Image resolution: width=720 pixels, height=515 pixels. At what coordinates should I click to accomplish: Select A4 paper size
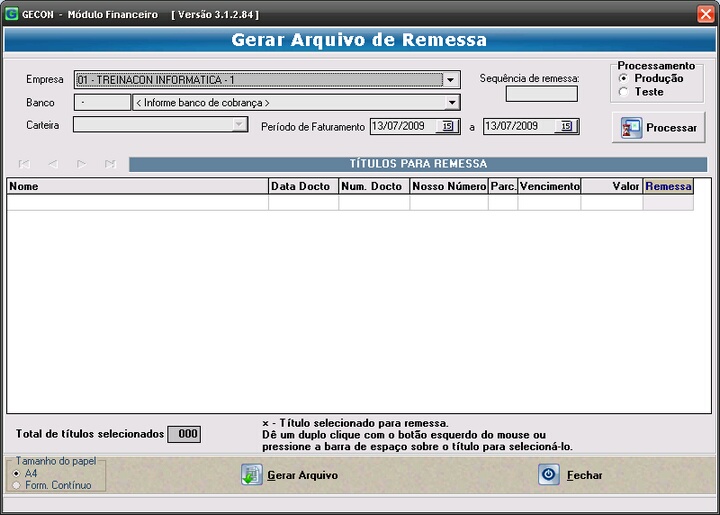(17, 473)
